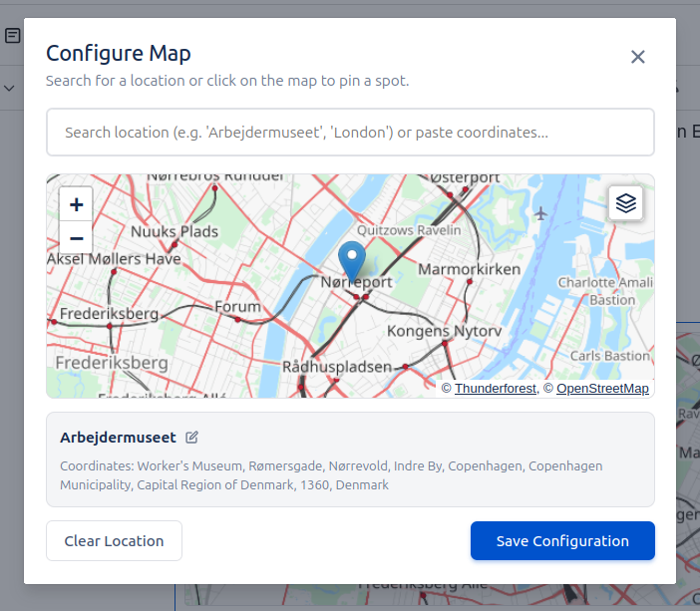Open the Thunderforest attribution link
The height and width of the screenshot is (611, 700).
pyautogui.click(x=496, y=388)
